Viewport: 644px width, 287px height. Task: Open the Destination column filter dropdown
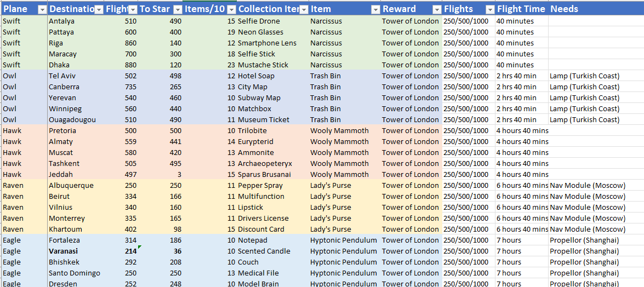click(99, 9)
